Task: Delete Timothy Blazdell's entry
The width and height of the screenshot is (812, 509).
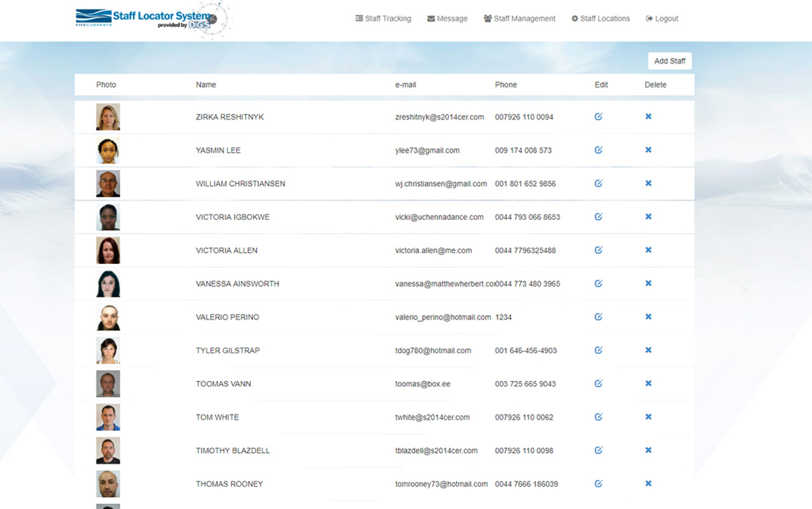Action: click(649, 451)
